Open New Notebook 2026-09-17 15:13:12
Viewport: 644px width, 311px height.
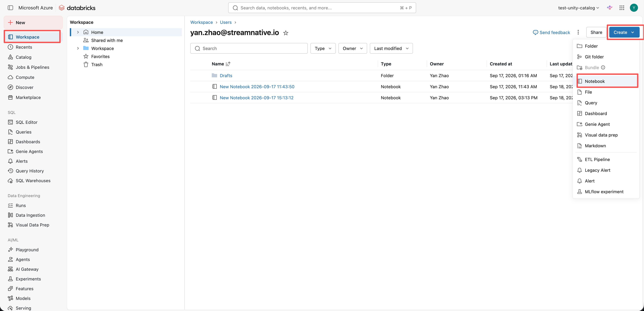click(x=257, y=98)
